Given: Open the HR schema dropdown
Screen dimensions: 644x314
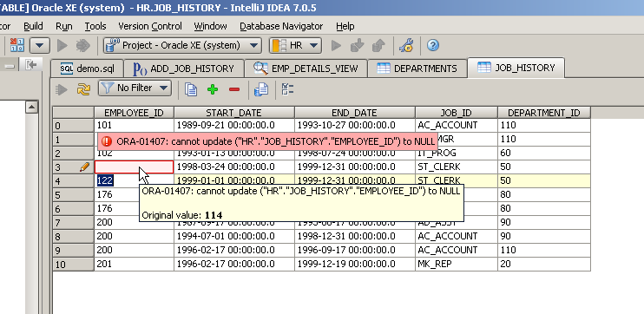Looking at the screenshot, I should tap(295, 45).
